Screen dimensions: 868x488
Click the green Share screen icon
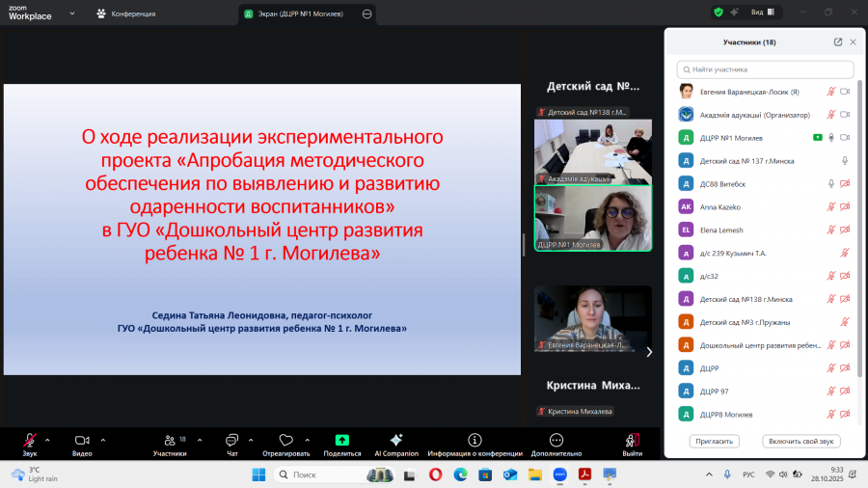(x=342, y=440)
